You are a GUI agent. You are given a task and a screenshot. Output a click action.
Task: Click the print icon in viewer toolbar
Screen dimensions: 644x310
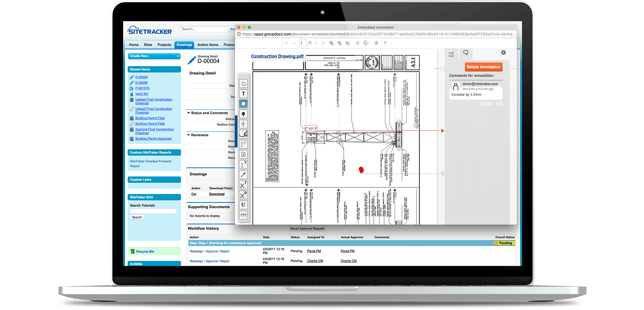point(376,43)
